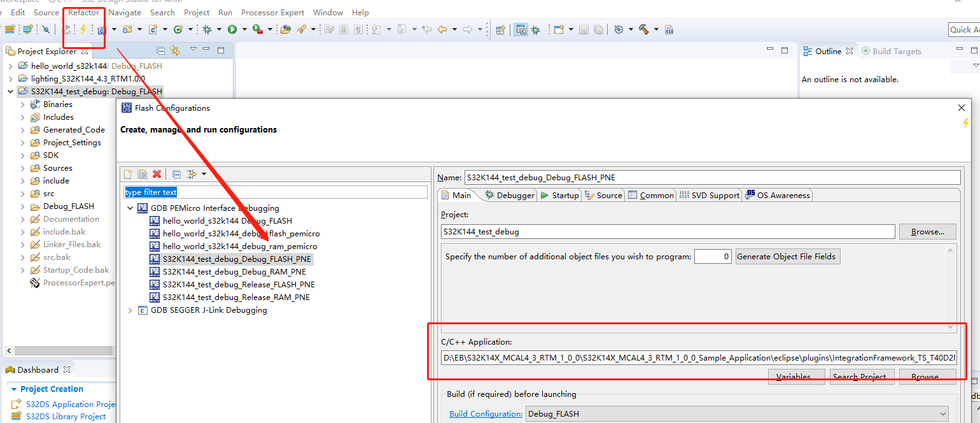Click the New Wizard toolbar icon
The image size is (980, 423).
[559, 29]
